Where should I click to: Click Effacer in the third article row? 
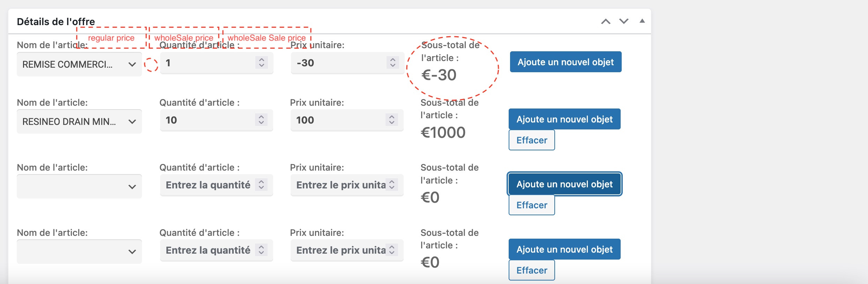(532, 205)
